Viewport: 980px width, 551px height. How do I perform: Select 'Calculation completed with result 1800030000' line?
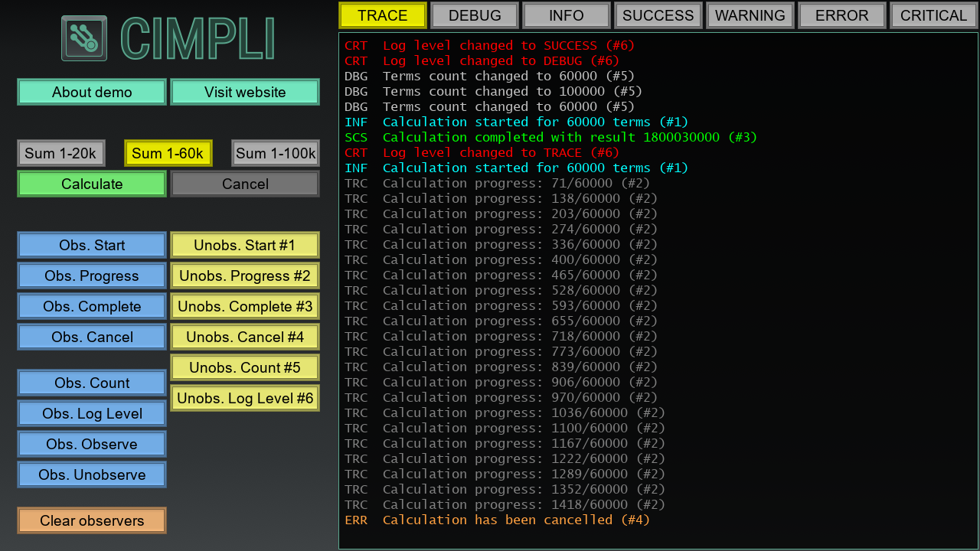(551, 138)
